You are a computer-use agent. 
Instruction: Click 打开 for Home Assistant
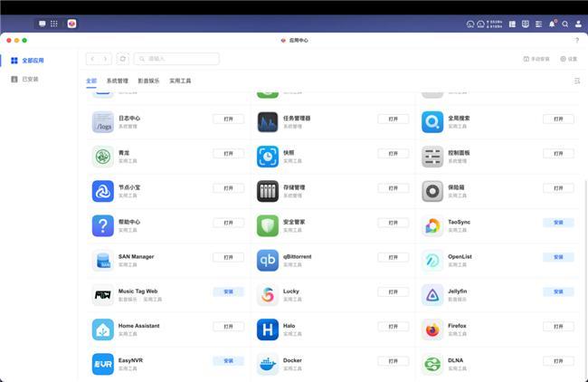point(228,327)
